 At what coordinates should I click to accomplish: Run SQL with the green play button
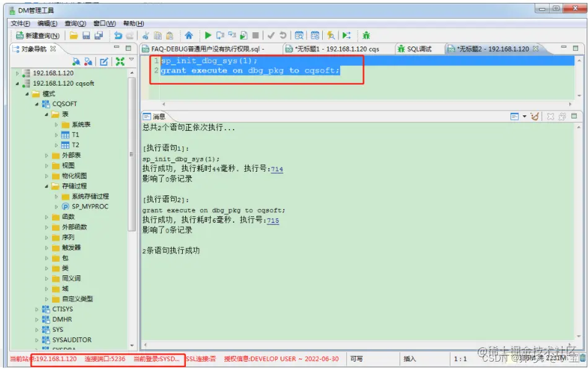(208, 36)
